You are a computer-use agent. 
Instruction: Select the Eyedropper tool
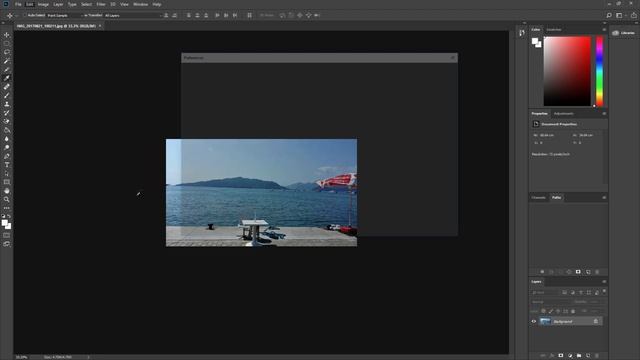[x=7, y=78]
